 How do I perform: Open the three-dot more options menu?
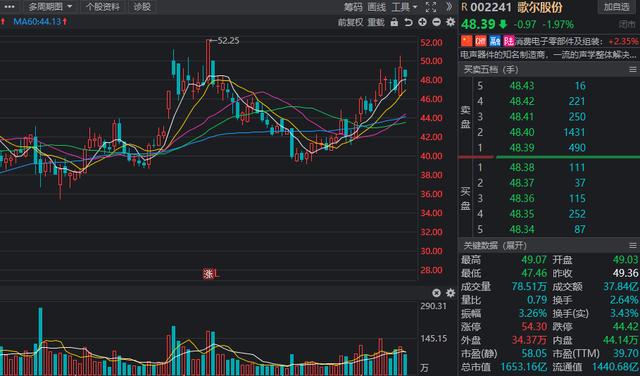click(x=9, y=7)
